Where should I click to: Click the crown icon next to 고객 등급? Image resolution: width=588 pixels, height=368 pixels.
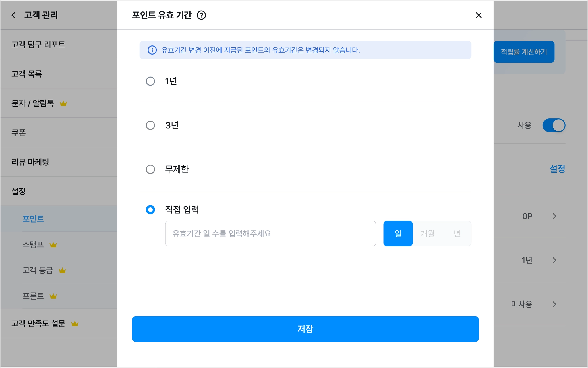(62, 270)
